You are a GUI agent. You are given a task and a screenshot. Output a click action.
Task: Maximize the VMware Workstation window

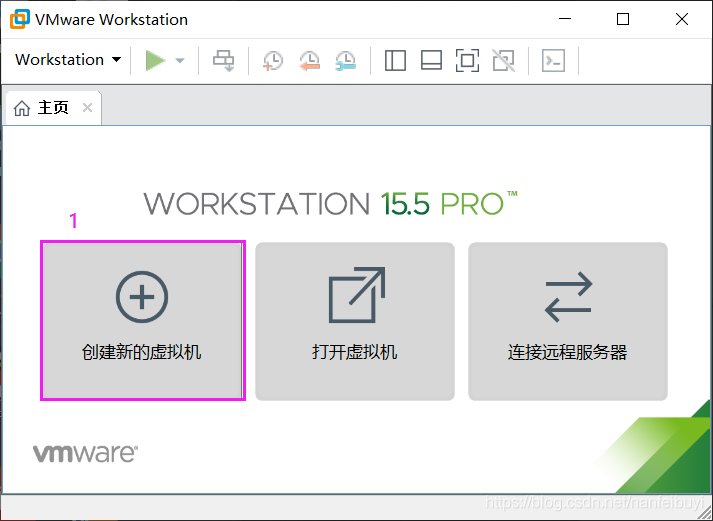[623, 19]
